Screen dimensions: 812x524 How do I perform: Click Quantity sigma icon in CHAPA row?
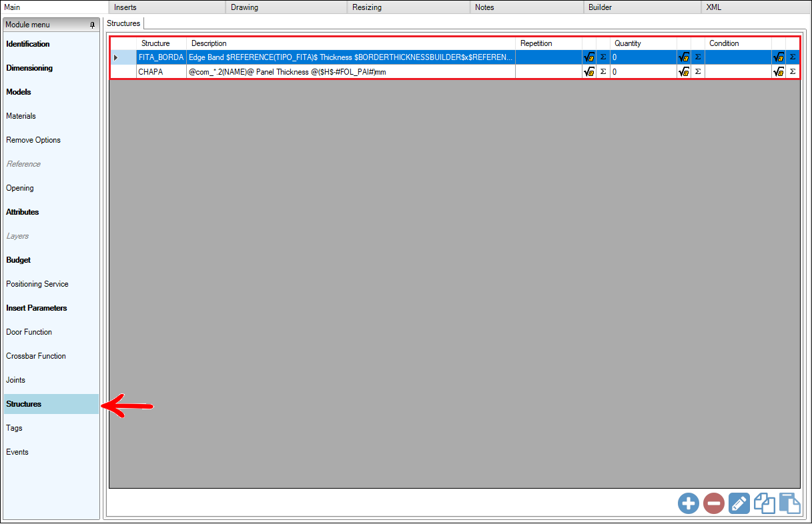(698, 71)
